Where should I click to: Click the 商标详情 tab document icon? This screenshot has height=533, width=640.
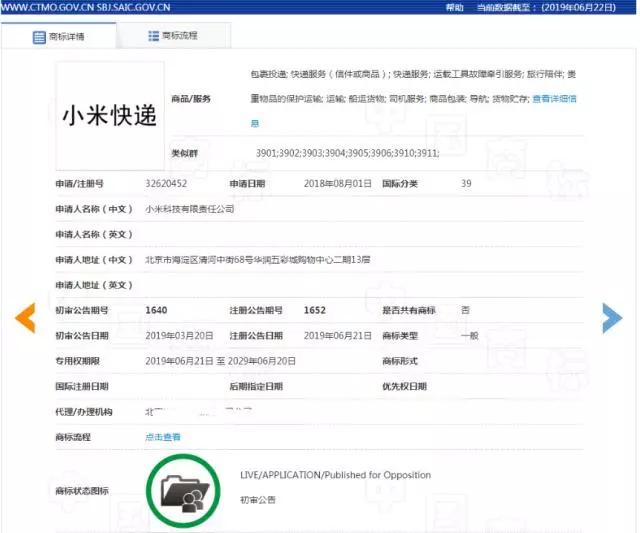pos(39,37)
